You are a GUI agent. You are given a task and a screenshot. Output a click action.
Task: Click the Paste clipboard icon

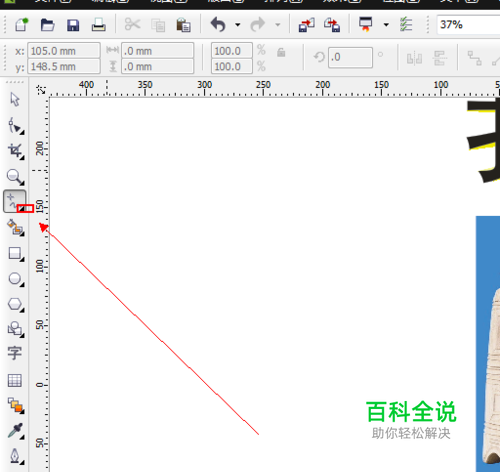tap(183, 25)
